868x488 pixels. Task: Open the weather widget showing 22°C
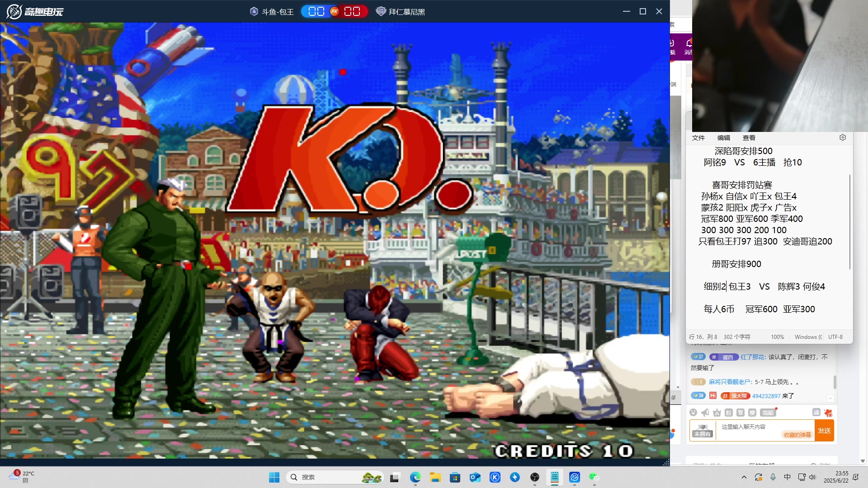coord(22,477)
